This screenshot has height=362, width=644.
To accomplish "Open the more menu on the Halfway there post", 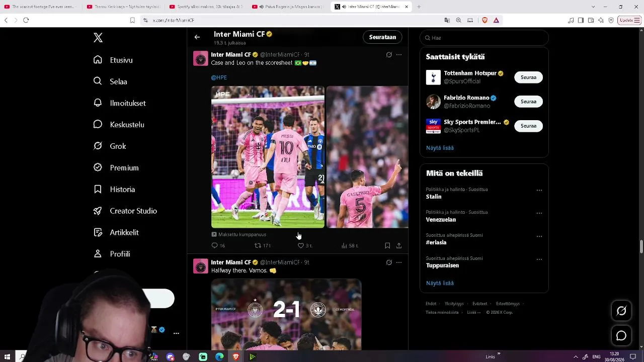I will click(x=399, y=262).
